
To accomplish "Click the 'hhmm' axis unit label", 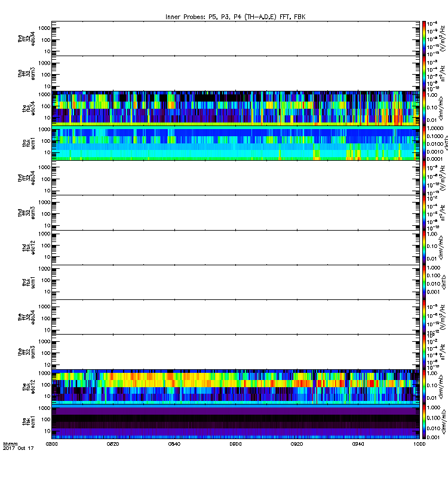I will point(10,444).
